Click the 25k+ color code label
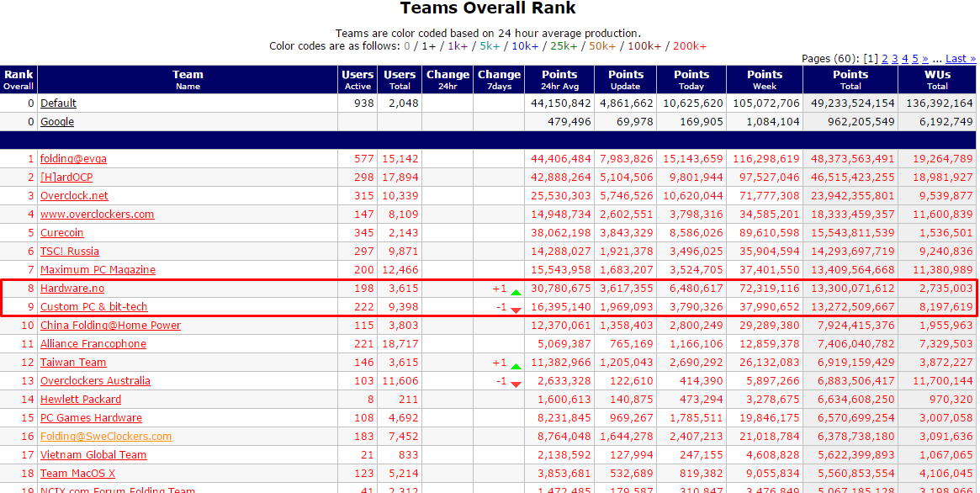 tap(564, 46)
